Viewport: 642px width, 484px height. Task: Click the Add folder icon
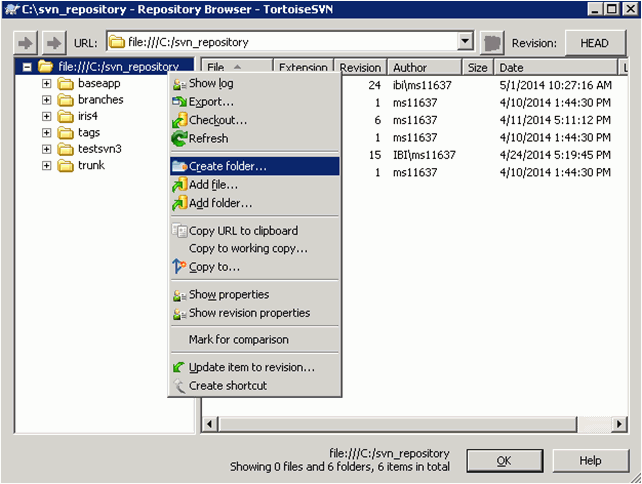point(179,204)
